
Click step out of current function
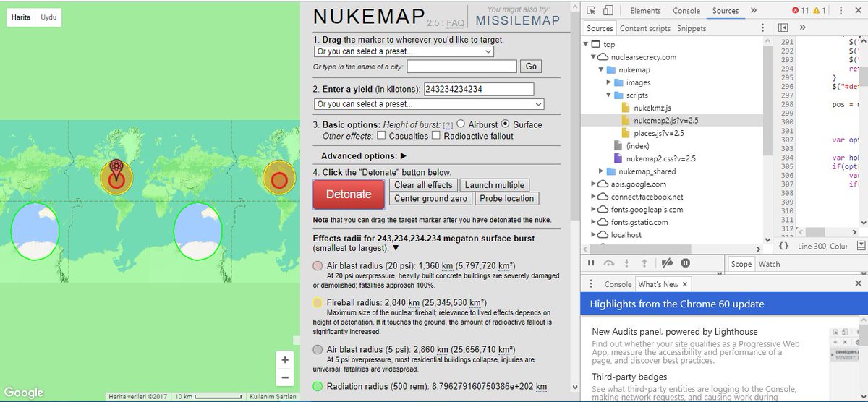pos(644,264)
